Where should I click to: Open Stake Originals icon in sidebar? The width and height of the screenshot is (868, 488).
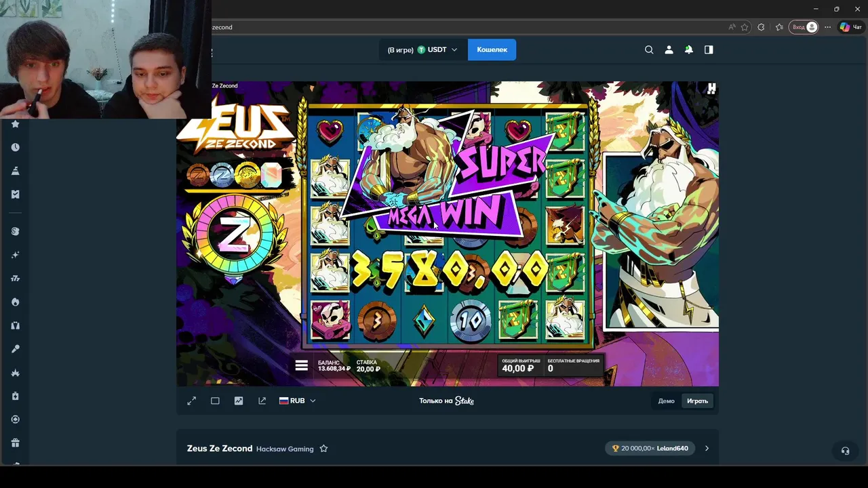(x=15, y=231)
